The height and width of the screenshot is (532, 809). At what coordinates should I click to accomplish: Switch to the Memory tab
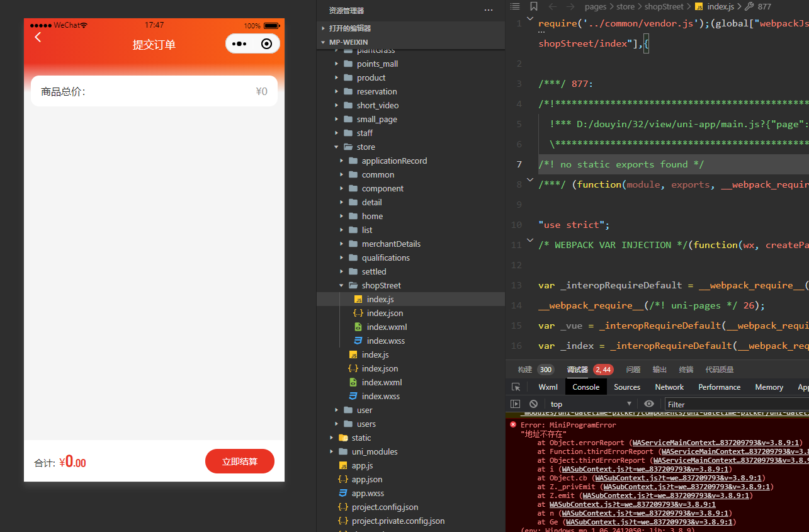[x=769, y=387]
